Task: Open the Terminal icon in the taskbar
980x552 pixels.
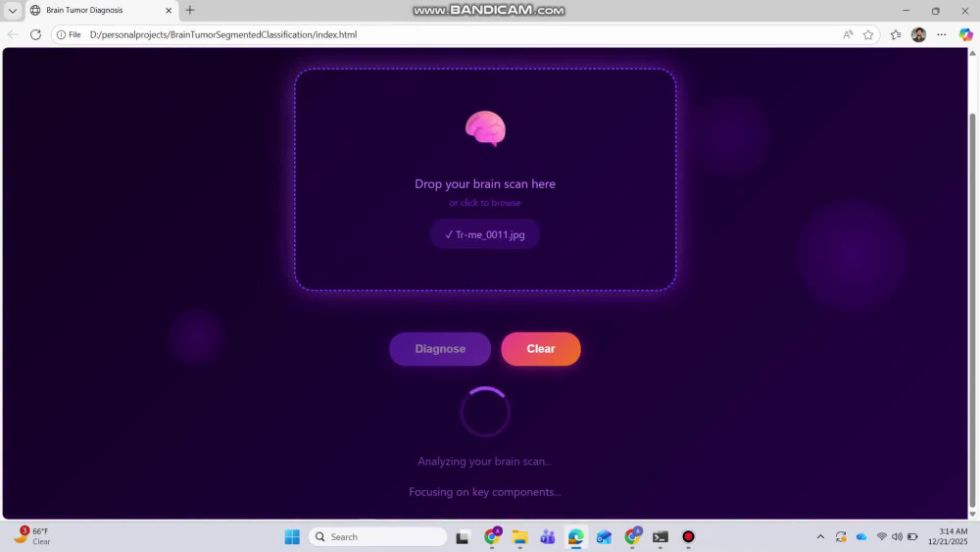Action: pyautogui.click(x=660, y=536)
